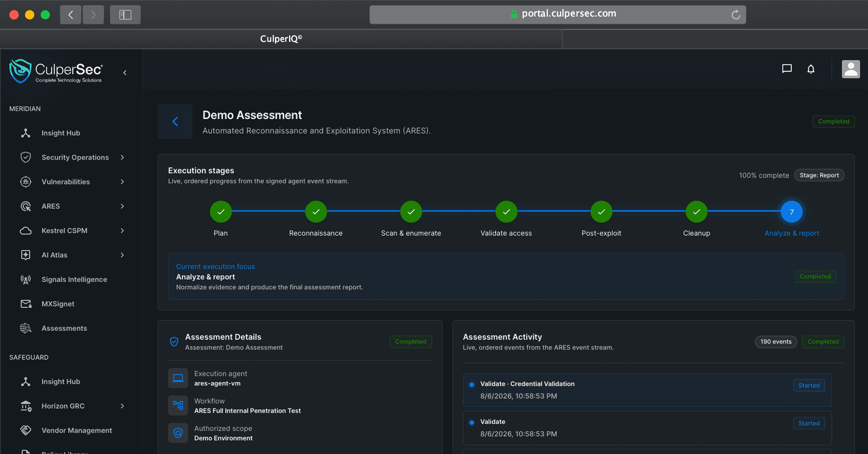Click the 'ares-agent-vm' value

pyautogui.click(x=217, y=384)
